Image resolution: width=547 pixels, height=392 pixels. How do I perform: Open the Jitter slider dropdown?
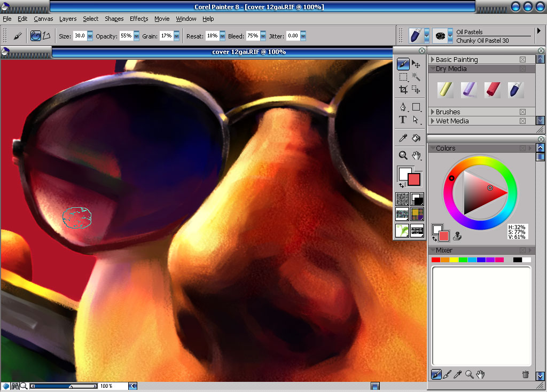(303, 36)
